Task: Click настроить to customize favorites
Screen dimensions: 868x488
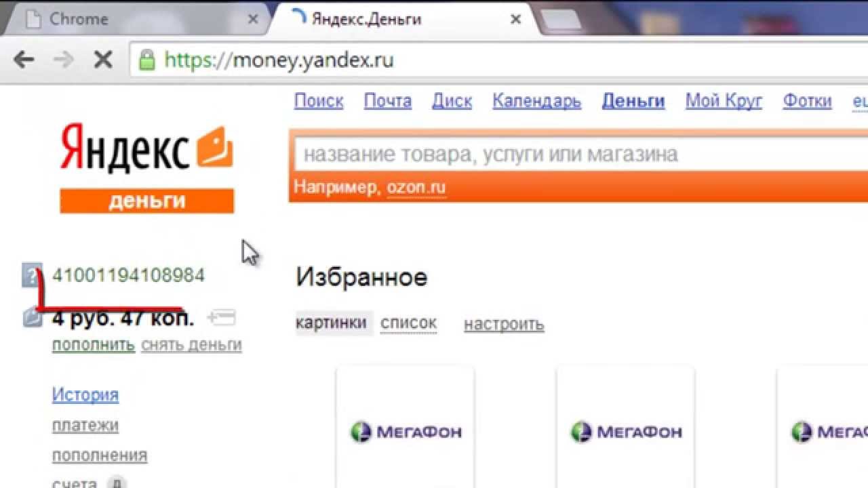Action: tap(504, 325)
